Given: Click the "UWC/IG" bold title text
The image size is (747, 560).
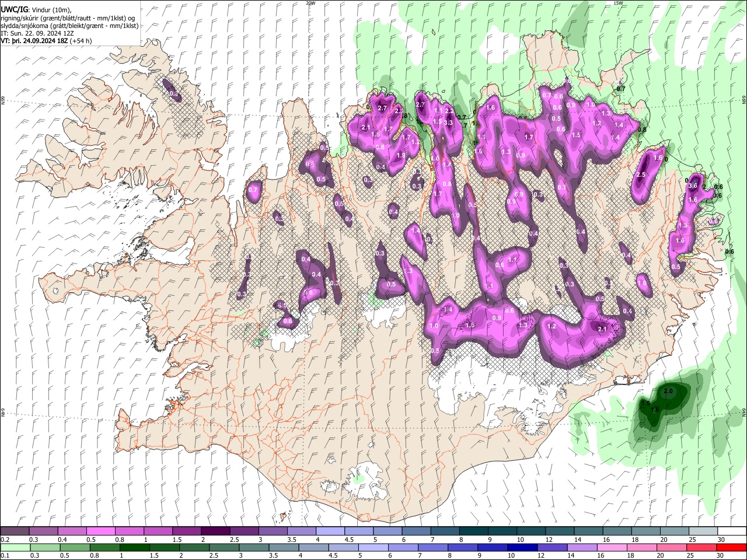Looking at the screenshot, I should 14,10.
